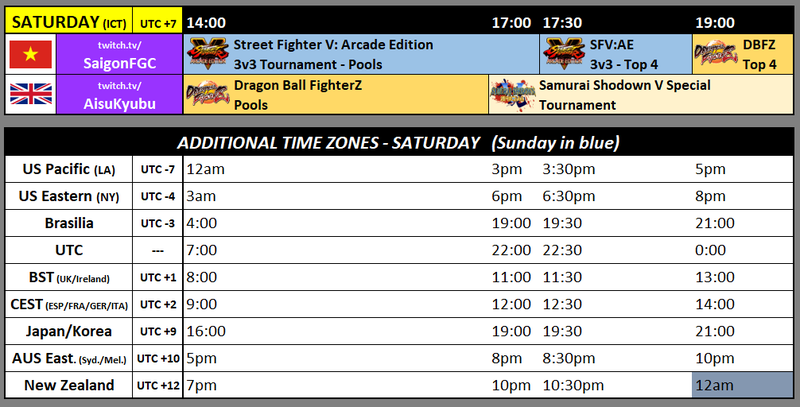
Task: Select the US Pacific (LA) row label
Action: [69, 169]
